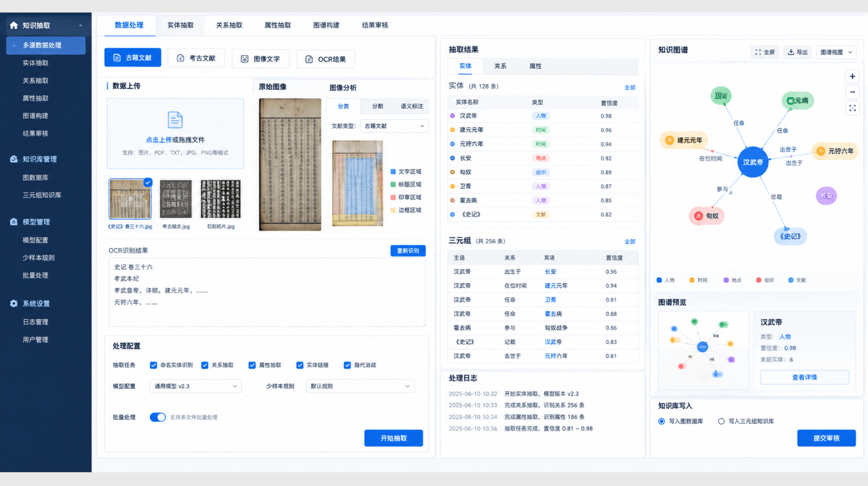Toggle the 实体链接 checkbox
The image size is (868, 486).
point(300,366)
